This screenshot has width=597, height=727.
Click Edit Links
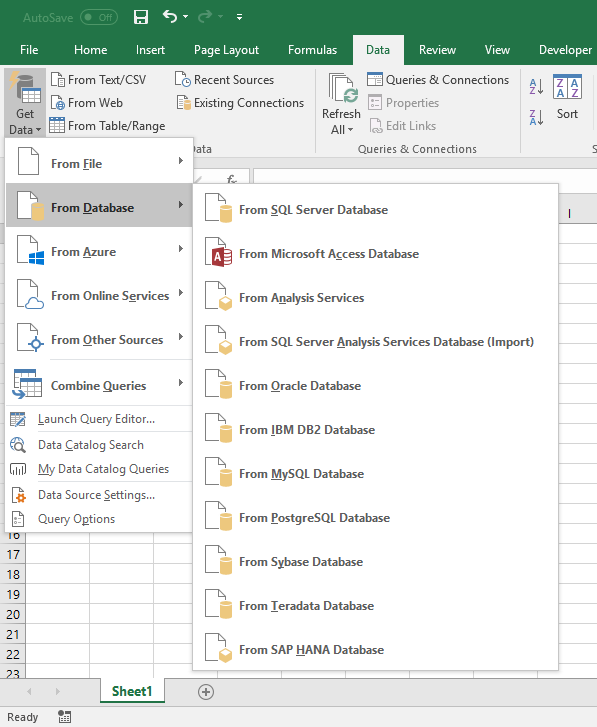402,126
